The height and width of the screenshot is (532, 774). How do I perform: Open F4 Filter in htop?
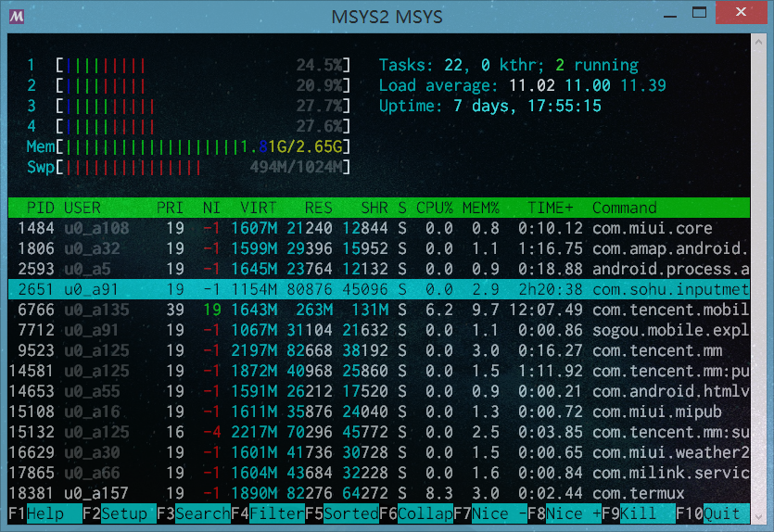[268, 513]
